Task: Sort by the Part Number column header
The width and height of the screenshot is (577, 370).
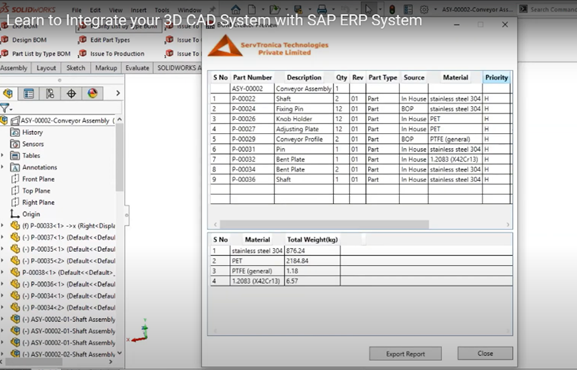Action: [x=252, y=77]
